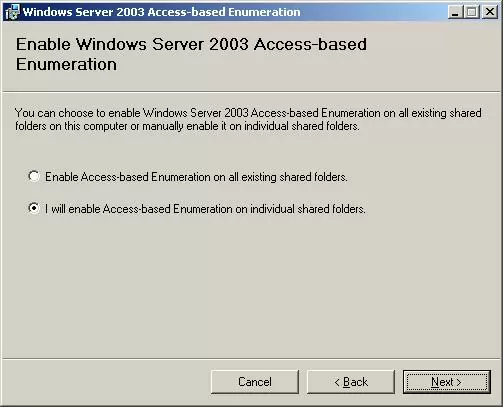Screen dimensions: 503x407
Task: Close the setup wizard window
Action: click(490, 12)
